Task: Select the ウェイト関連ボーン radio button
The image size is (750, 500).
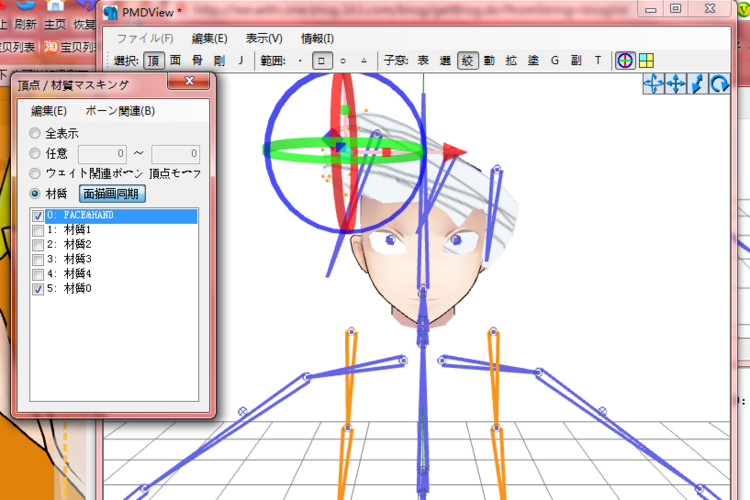Action: (34, 173)
